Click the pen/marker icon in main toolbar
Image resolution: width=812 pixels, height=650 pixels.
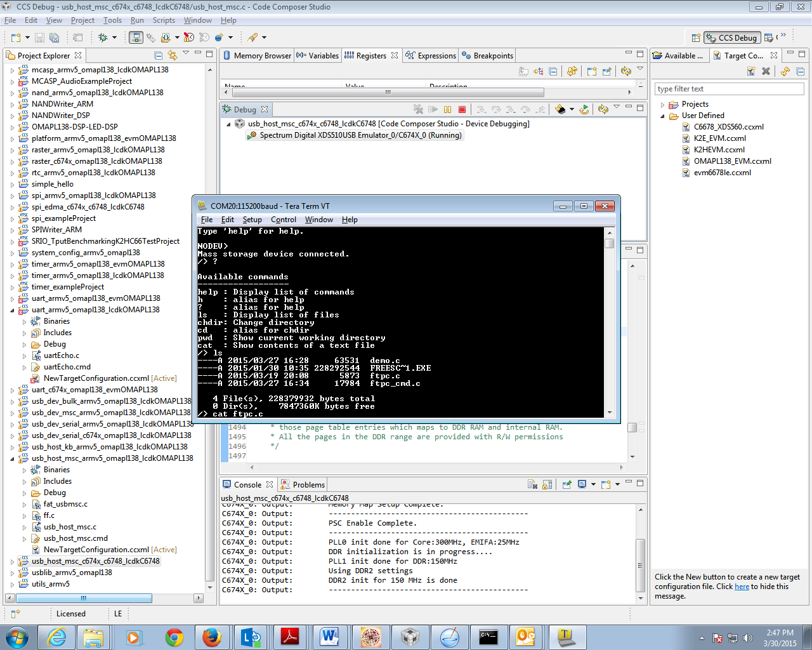252,37
